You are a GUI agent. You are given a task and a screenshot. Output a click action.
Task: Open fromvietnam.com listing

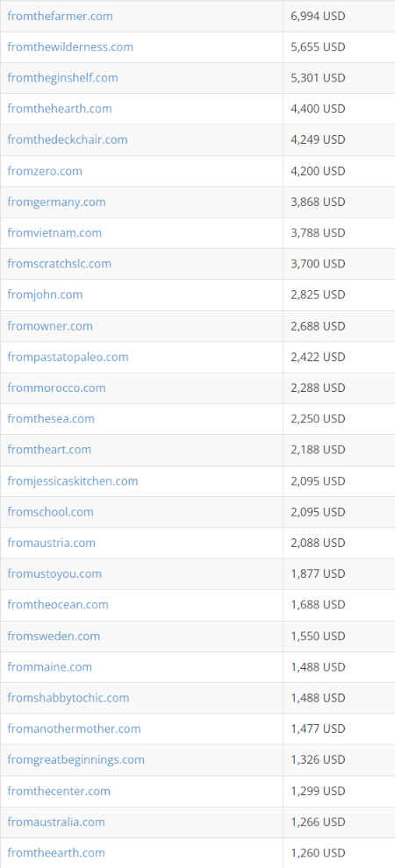coord(54,233)
